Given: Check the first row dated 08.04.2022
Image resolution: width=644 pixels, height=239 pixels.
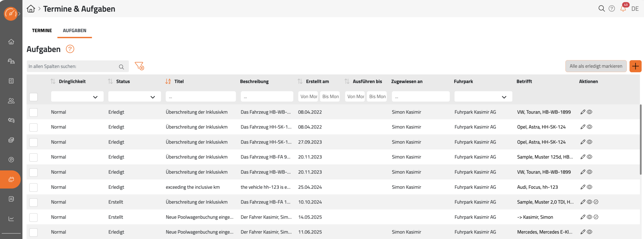Looking at the screenshot, I should pos(33,112).
